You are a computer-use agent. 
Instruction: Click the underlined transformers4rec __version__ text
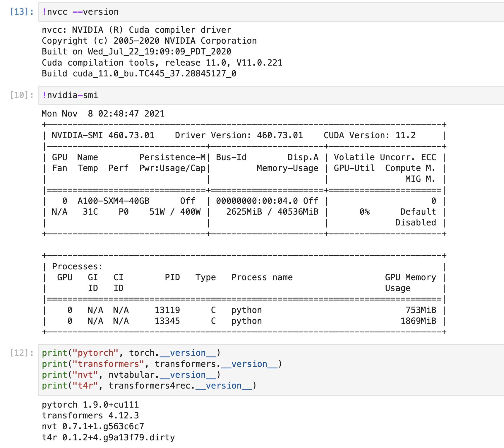pos(223,386)
